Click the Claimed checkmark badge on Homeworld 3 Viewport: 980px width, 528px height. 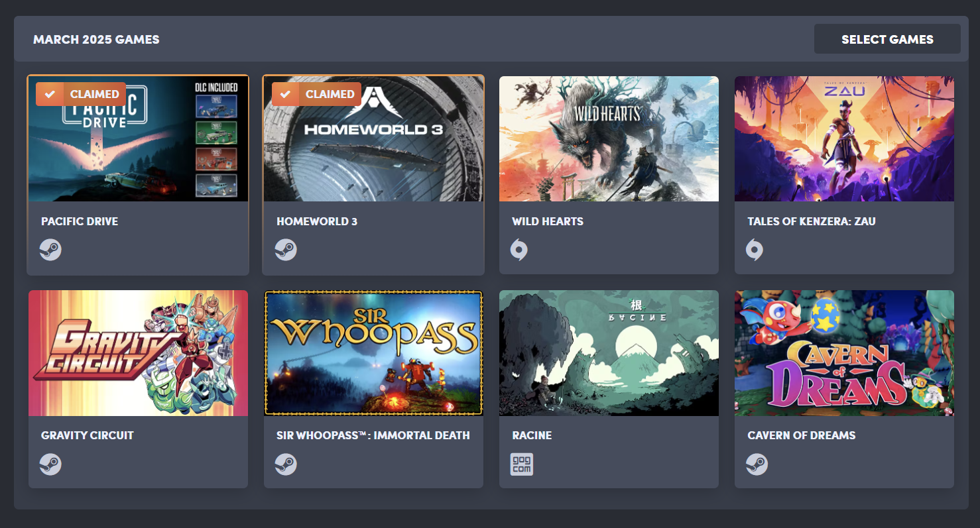[316, 94]
